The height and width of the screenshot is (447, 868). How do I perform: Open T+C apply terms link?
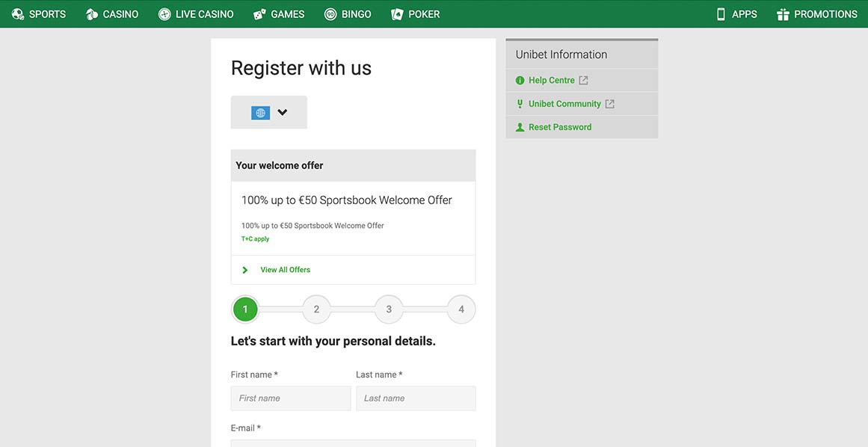pyautogui.click(x=255, y=239)
